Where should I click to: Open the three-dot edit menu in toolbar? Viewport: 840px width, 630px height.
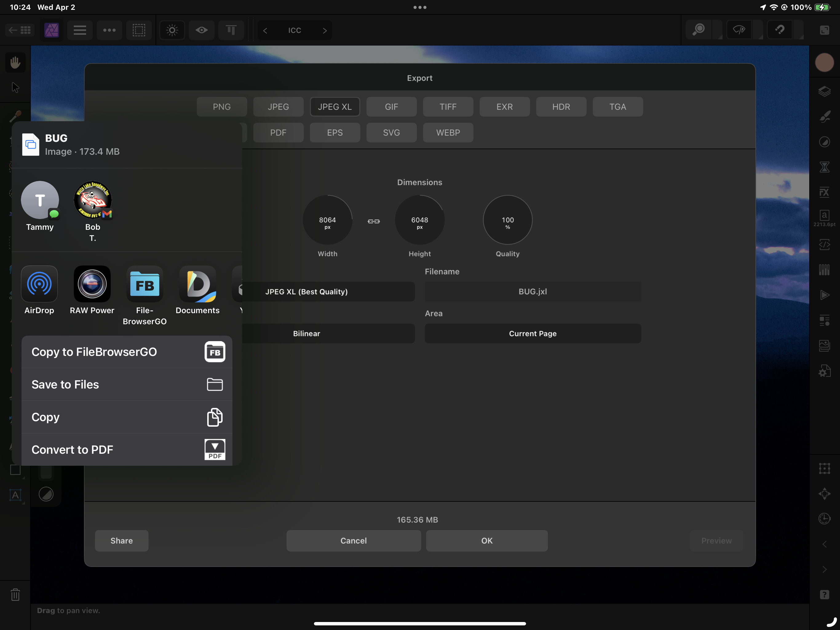click(109, 30)
